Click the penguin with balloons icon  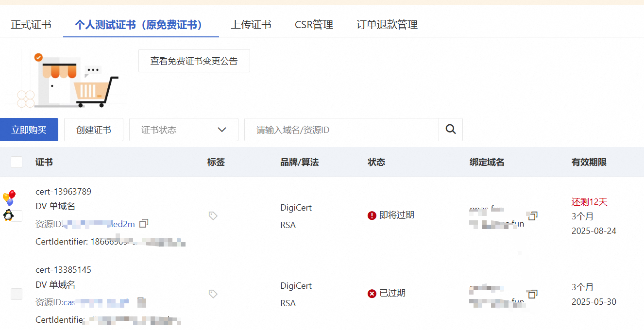9,206
